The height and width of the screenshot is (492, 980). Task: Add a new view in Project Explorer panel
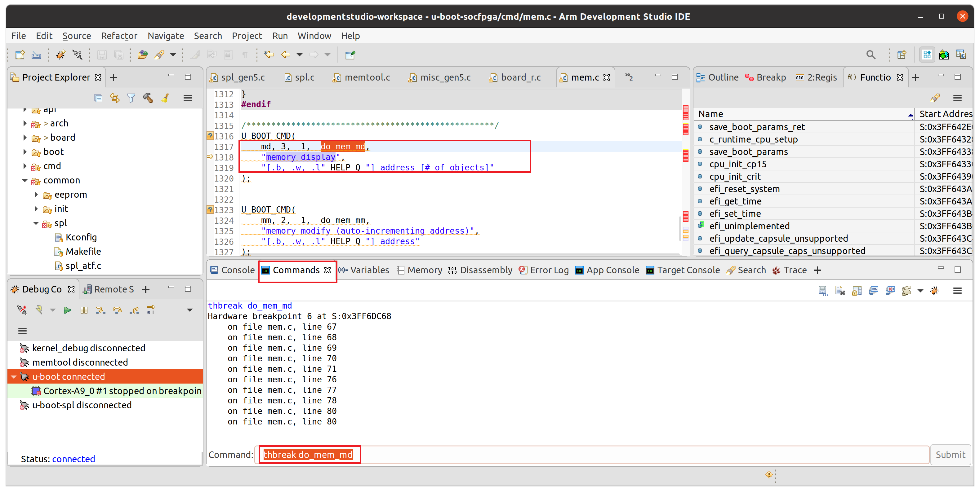(x=114, y=77)
